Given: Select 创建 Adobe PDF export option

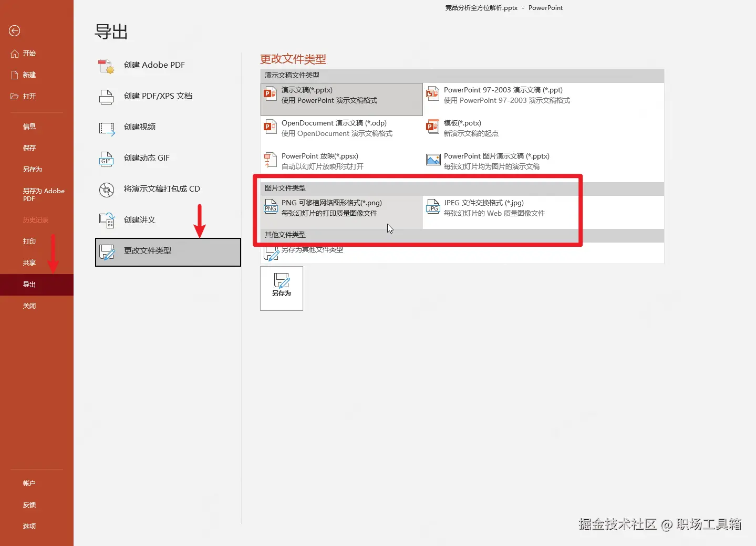Looking at the screenshot, I should coord(168,65).
